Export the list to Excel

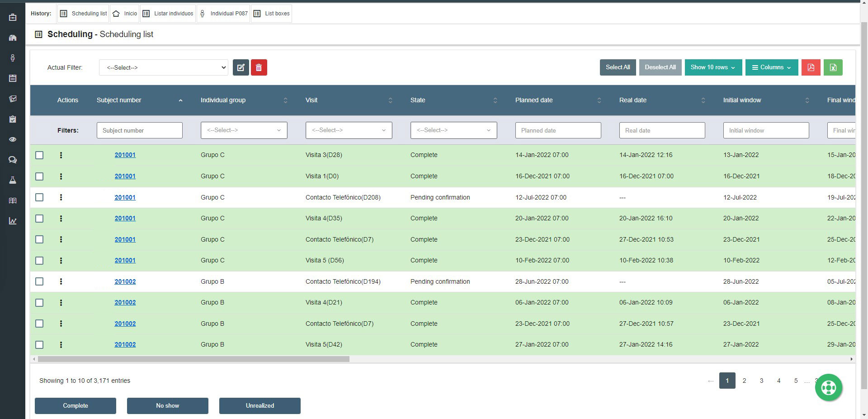coord(833,67)
